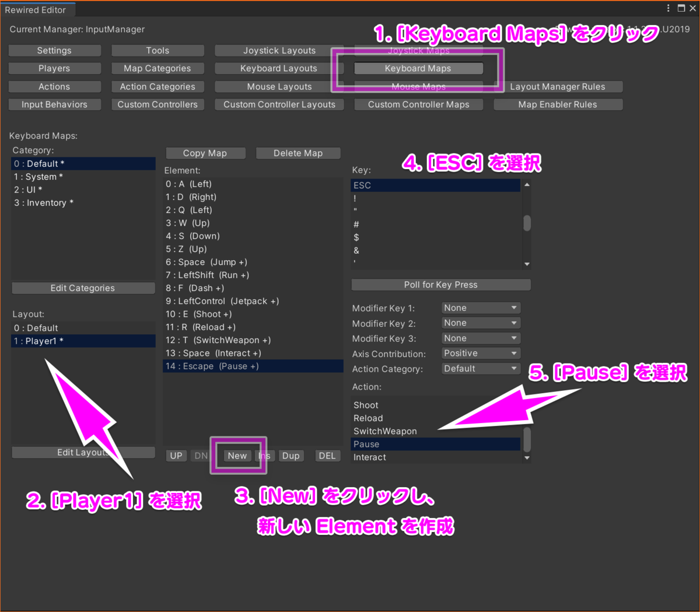This screenshot has height=612, width=700.
Task: Select the '0 : Default *' category
Action: coord(83,164)
